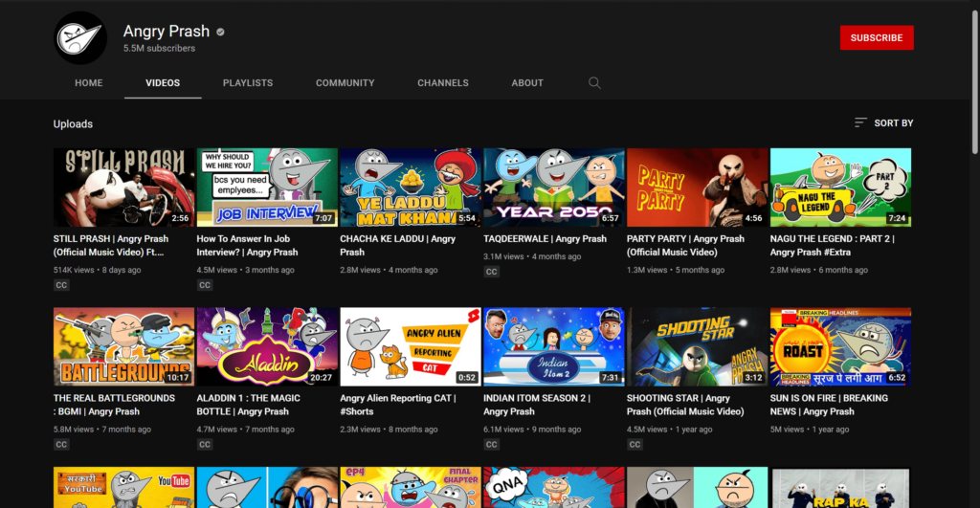Play the SHOOTING STAR thumbnail
The image size is (980, 508).
coord(697,346)
